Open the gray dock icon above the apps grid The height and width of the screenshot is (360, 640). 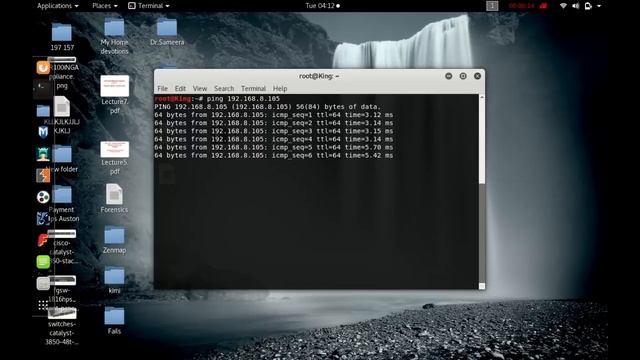coord(43,283)
